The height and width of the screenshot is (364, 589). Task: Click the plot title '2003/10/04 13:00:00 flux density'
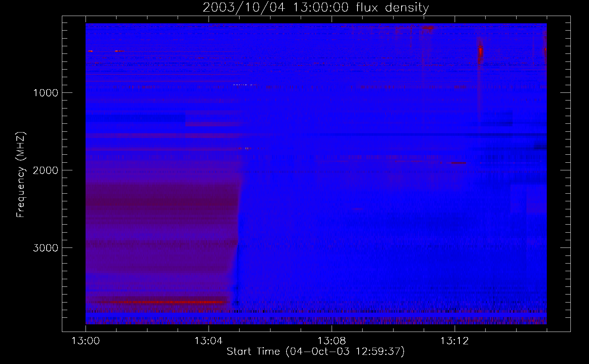pyautogui.click(x=316, y=8)
